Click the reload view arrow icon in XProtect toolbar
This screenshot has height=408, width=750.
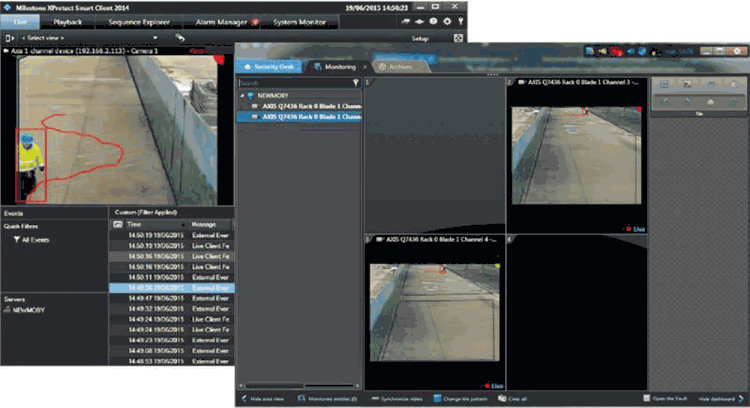click(180, 37)
